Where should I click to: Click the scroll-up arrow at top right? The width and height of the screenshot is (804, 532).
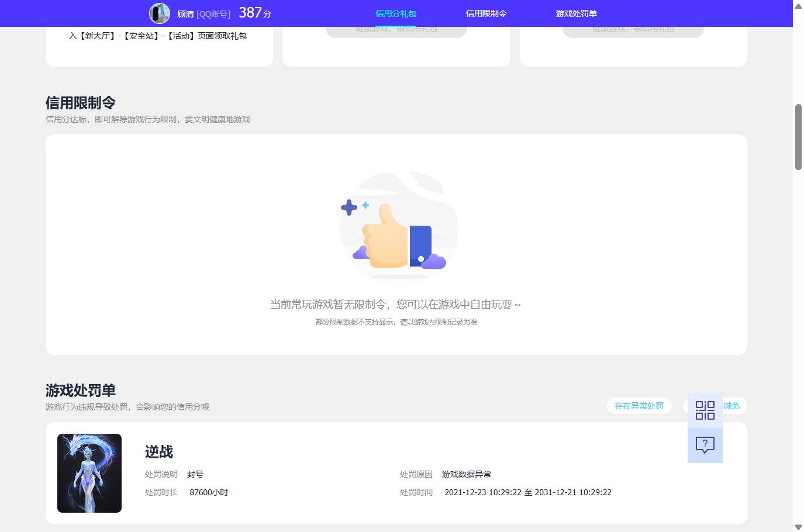tap(798, 6)
